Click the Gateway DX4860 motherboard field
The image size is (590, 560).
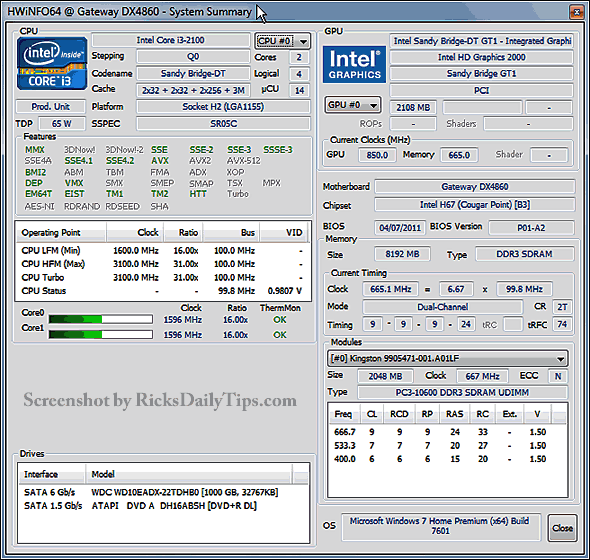tap(475, 187)
